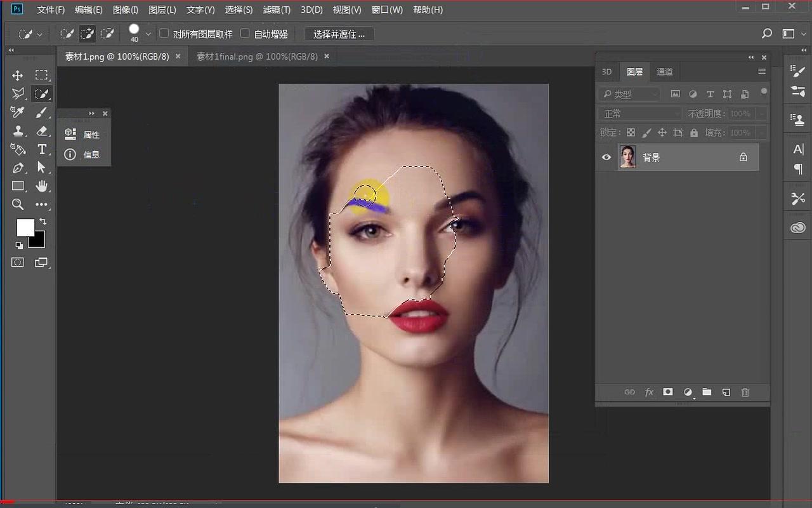
Task: Open the Creative Cloud Libraries panel icon
Action: [798, 227]
